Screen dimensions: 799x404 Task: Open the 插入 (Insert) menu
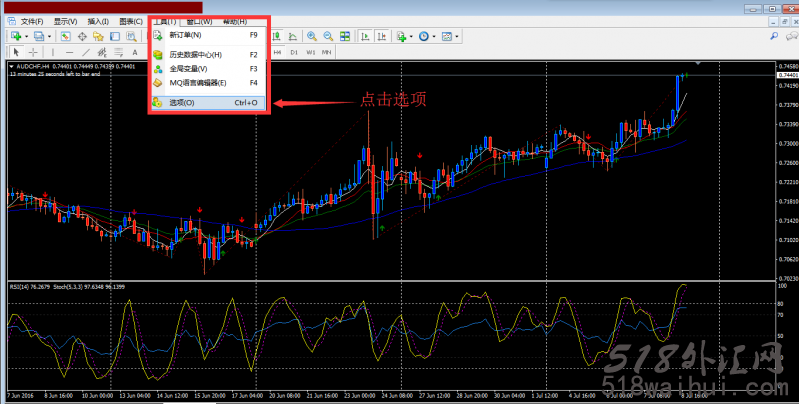99,21
